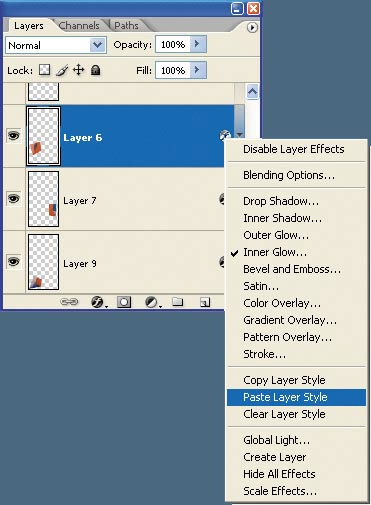This screenshot has width=371, height=505.
Task: Hide Layer 6 using its eye icon
Action: click(x=13, y=136)
